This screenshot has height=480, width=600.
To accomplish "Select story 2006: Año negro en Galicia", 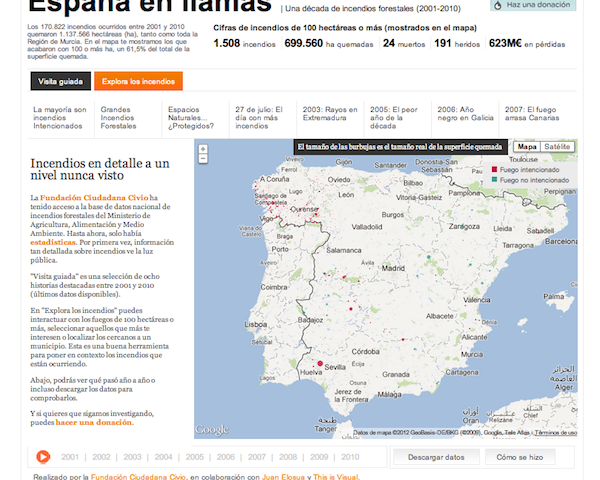I will pyautogui.click(x=465, y=114).
